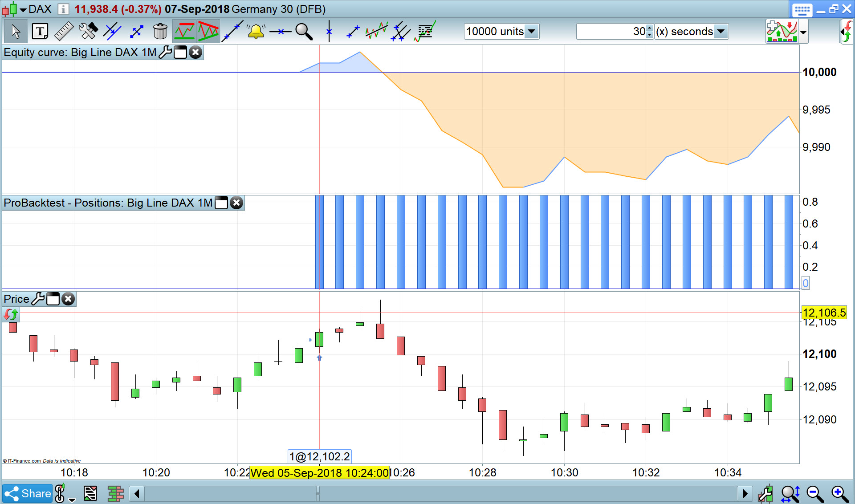Viewport: 855px width, 504px height.
Task: Toggle horizontal support resistance lines
Action: point(184,32)
